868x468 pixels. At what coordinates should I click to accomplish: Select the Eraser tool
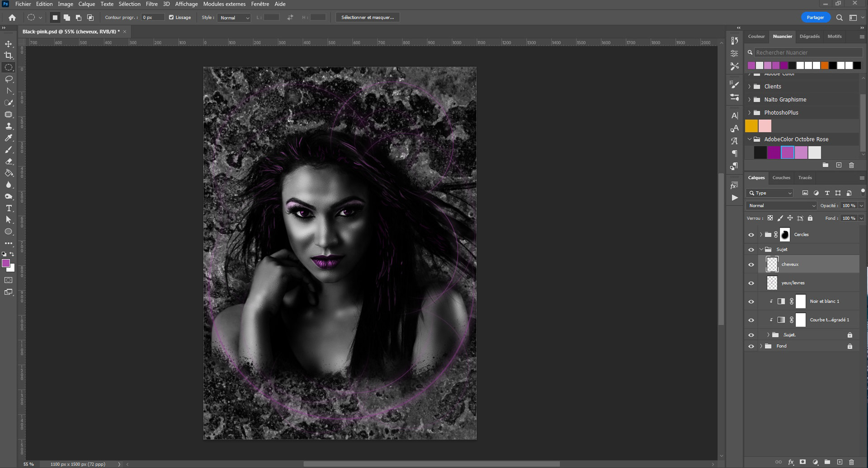pyautogui.click(x=9, y=161)
